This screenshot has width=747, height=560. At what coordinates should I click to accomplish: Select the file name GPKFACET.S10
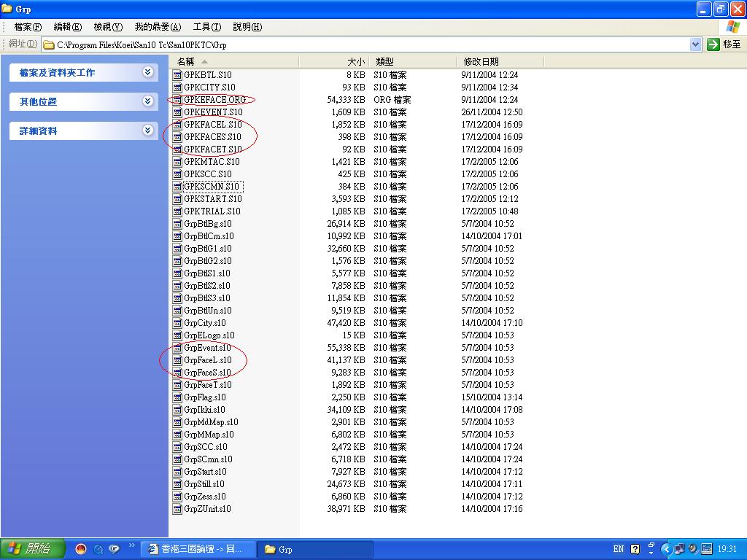(213, 149)
